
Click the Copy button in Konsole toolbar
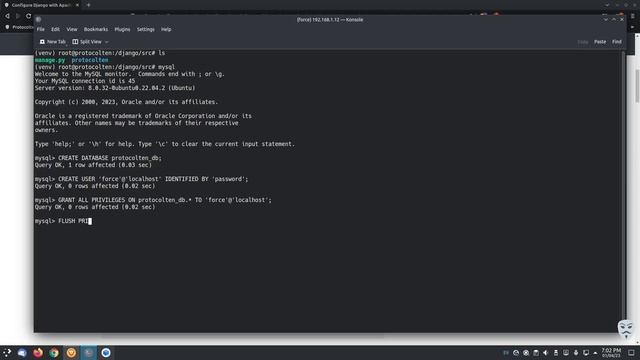(582, 42)
